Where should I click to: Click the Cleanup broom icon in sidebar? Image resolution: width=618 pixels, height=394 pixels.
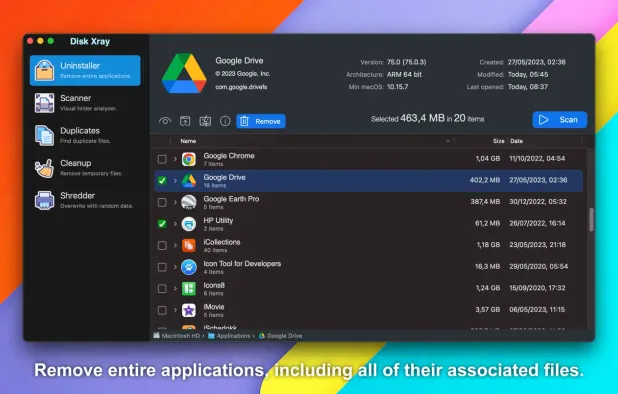click(44, 168)
